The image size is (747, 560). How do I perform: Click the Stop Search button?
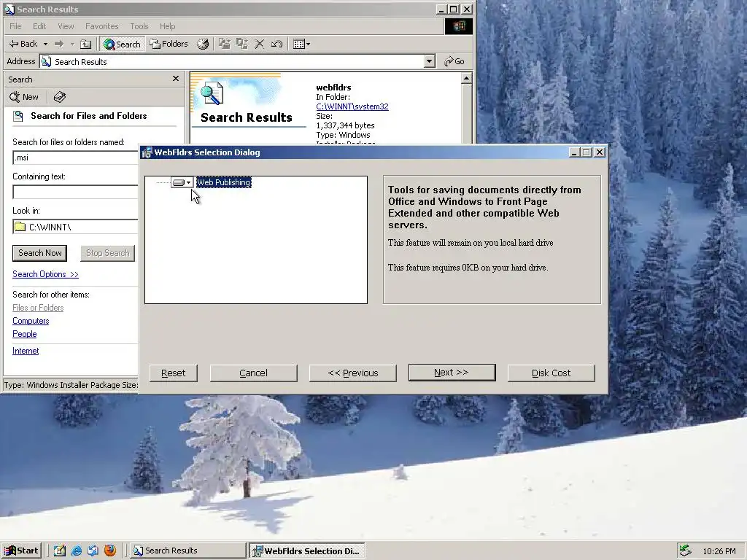tap(108, 253)
